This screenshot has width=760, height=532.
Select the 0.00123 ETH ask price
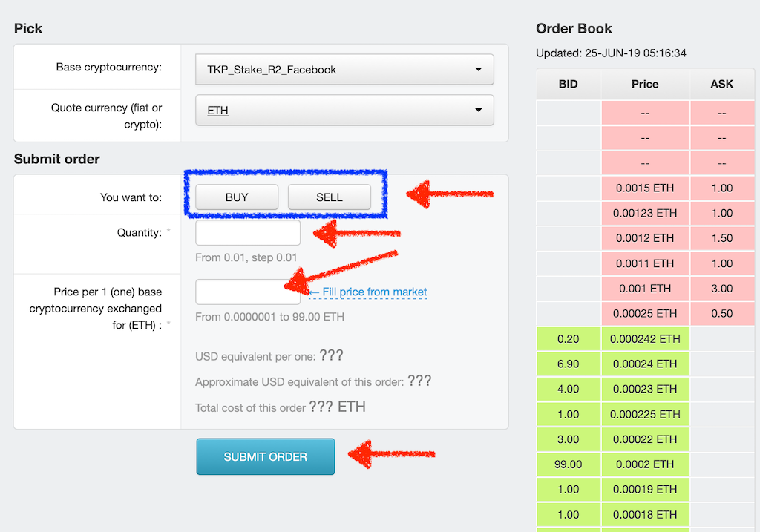(x=645, y=213)
